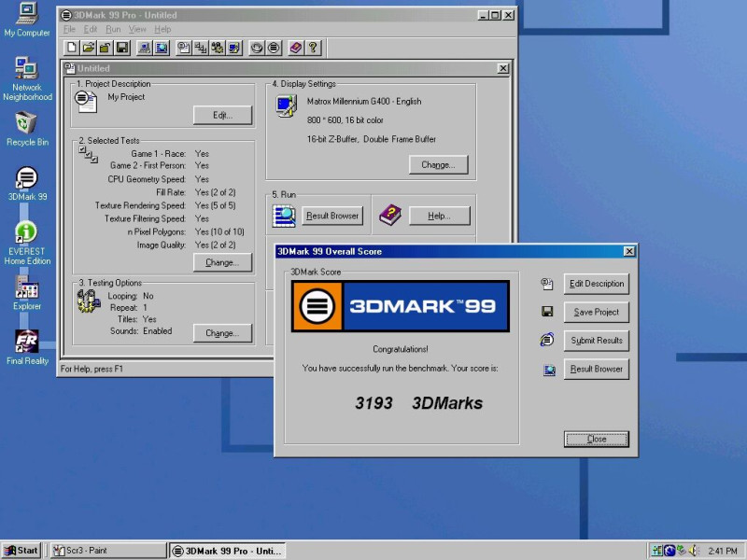Click the magnifier Result Browser toolbar icon

(162, 48)
